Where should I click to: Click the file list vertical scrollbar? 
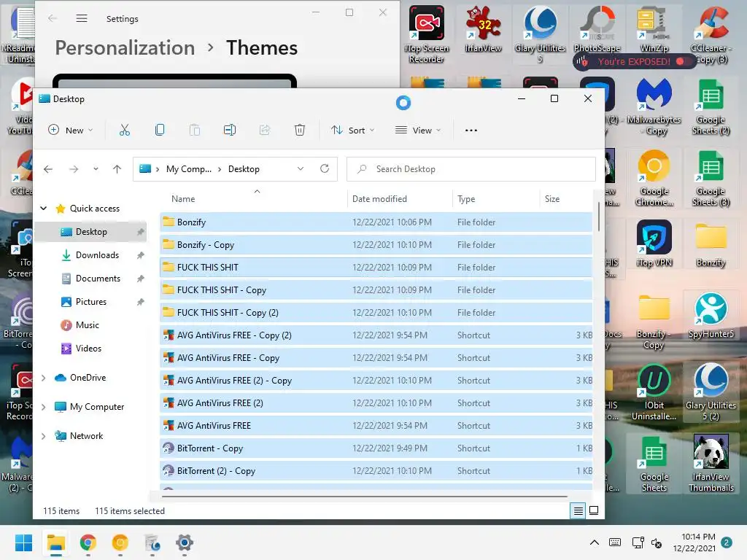coord(598,217)
